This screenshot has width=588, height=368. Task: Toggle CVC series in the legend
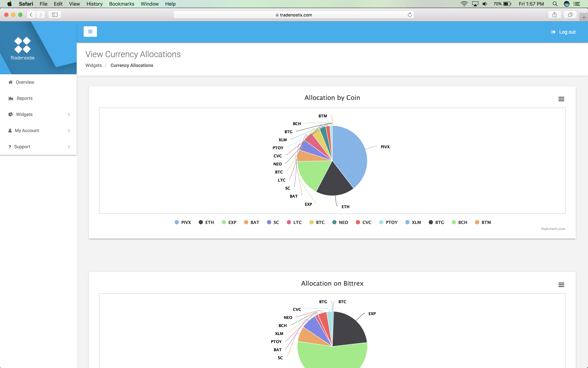[364, 222]
